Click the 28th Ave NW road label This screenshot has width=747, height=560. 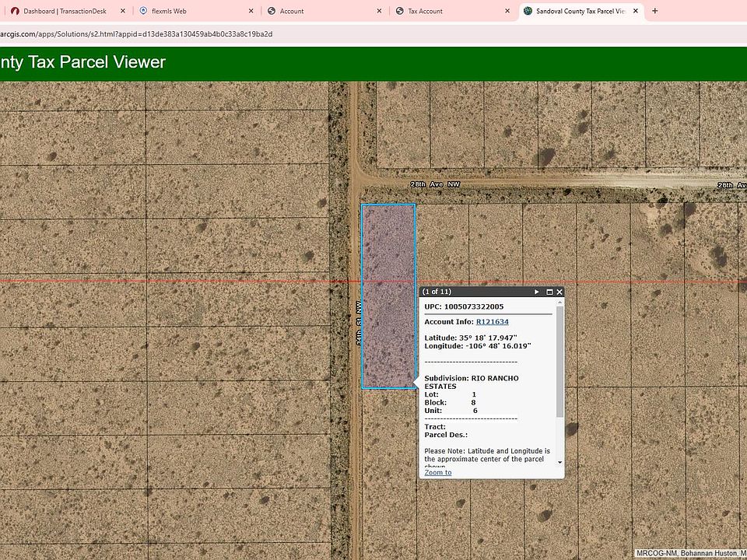click(435, 184)
